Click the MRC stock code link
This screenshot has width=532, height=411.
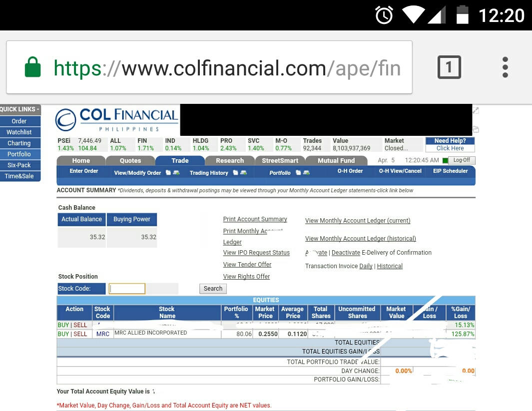(103, 334)
